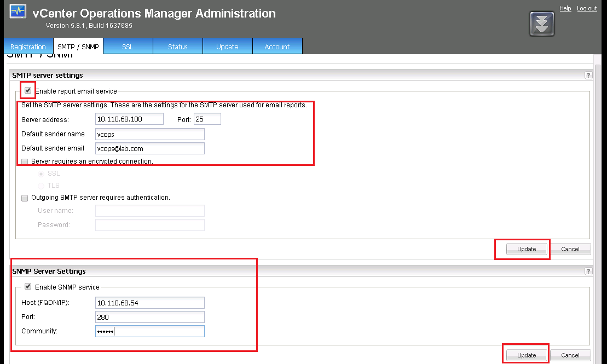Switch to the Registration tab
Image resolution: width=607 pixels, height=364 pixels.
coord(28,47)
